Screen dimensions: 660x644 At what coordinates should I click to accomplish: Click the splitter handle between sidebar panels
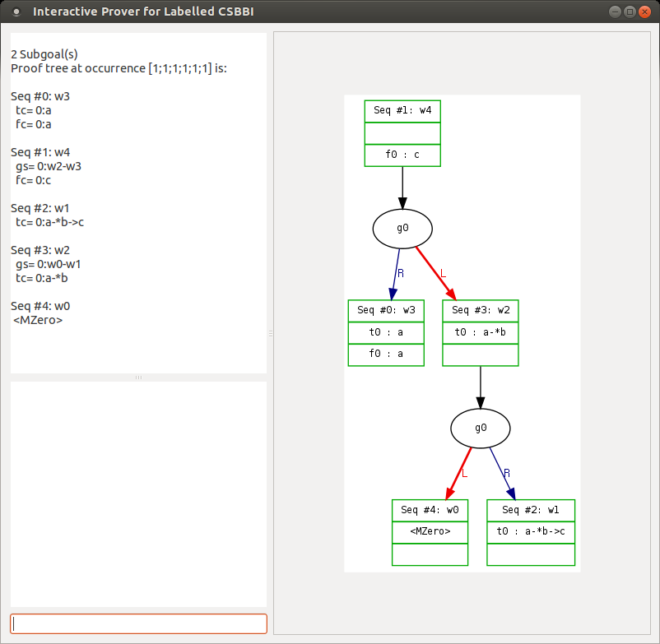137,378
